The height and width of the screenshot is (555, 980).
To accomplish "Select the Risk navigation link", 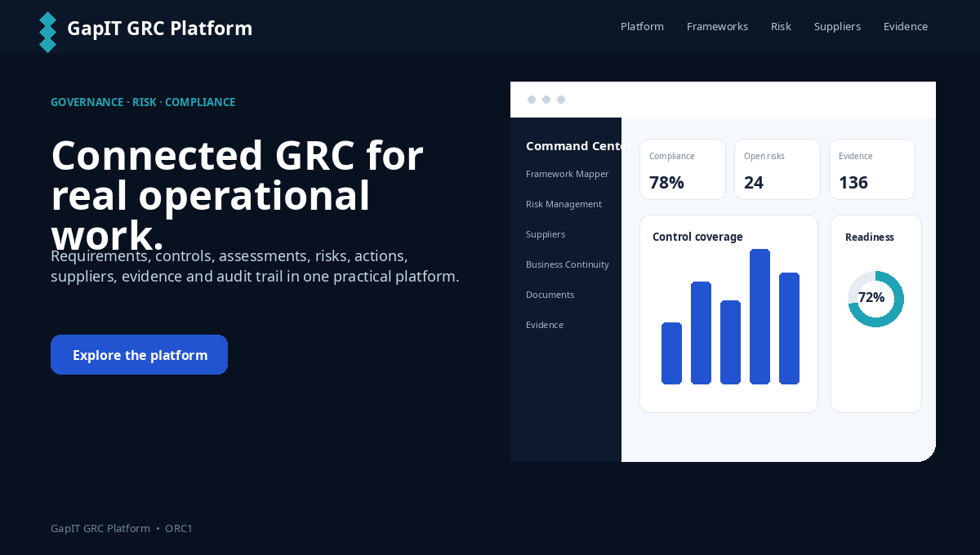I will 781,27.
